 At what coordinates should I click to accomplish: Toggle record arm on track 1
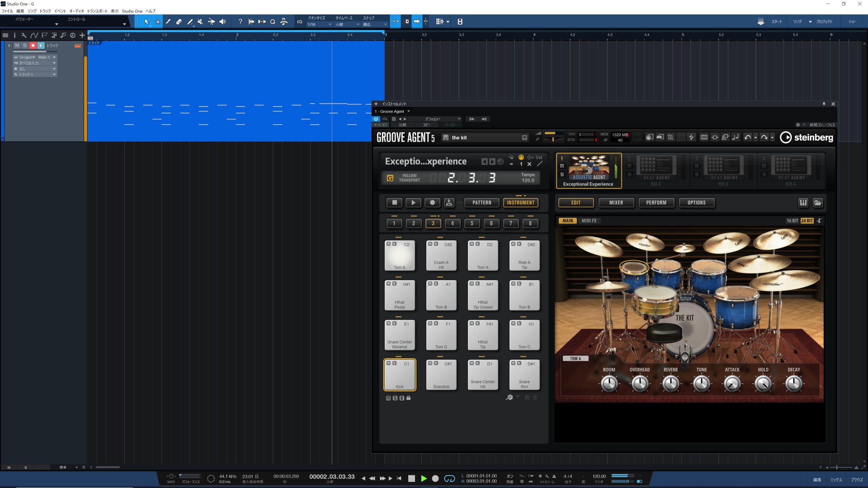(33, 45)
